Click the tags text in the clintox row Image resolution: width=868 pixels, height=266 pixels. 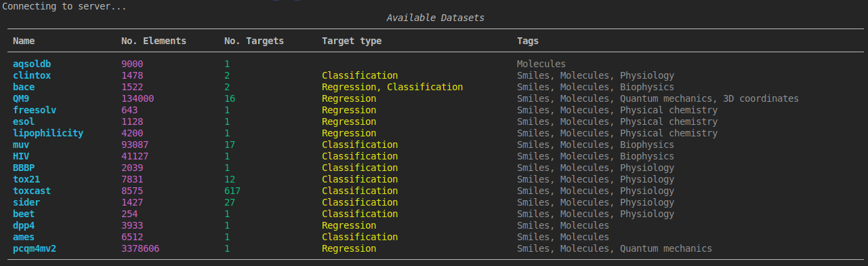point(596,75)
